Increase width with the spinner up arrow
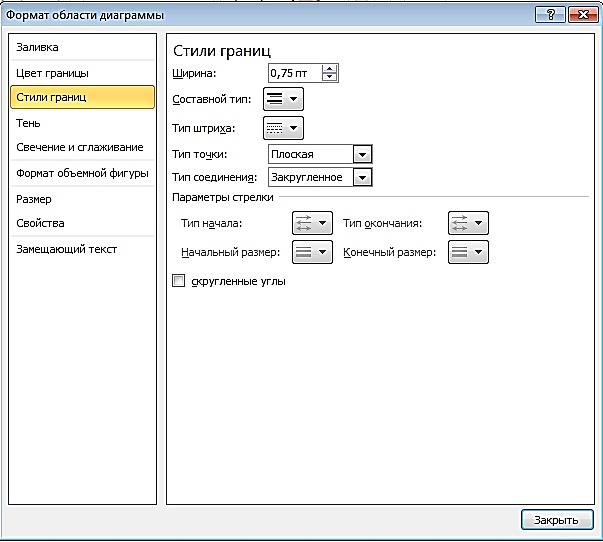 click(330, 69)
